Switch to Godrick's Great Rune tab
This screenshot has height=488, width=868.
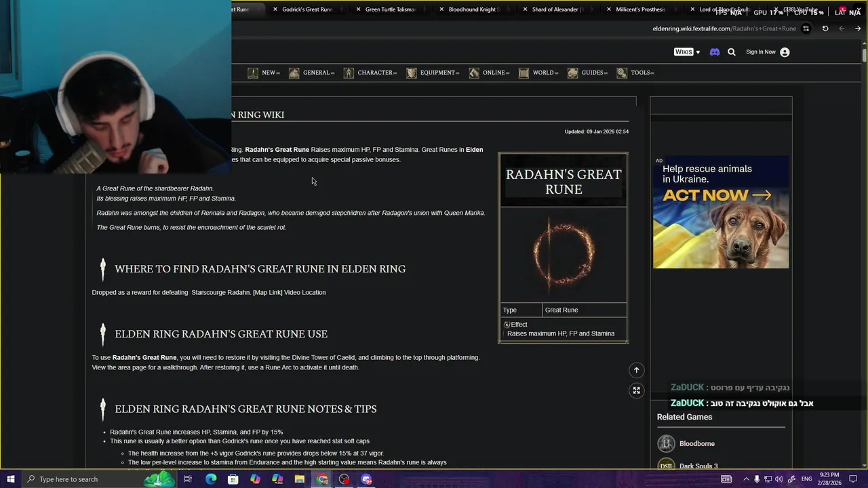(x=307, y=9)
